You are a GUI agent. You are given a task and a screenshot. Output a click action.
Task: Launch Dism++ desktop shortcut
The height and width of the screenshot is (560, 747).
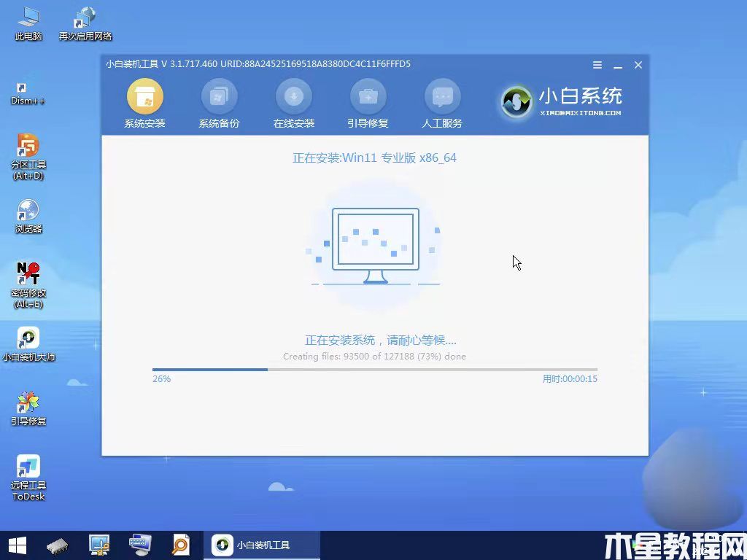tap(28, 94)
